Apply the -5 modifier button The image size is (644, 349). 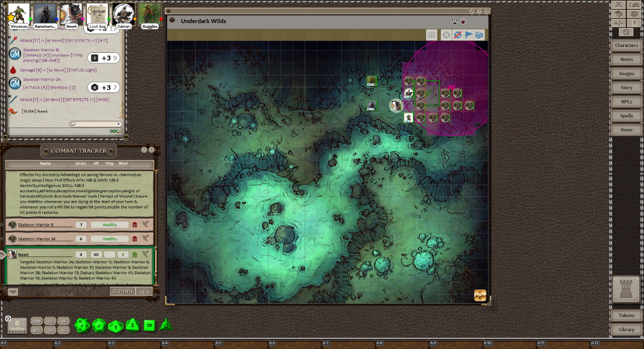[x=63, y=330]
